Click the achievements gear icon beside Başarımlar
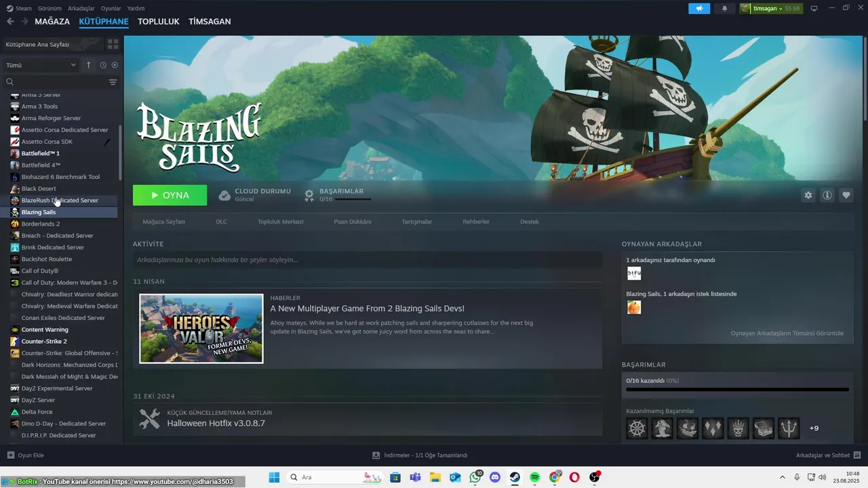Viewport: 868px width, 488px height. pyautogui.click(x=309, y=195)
